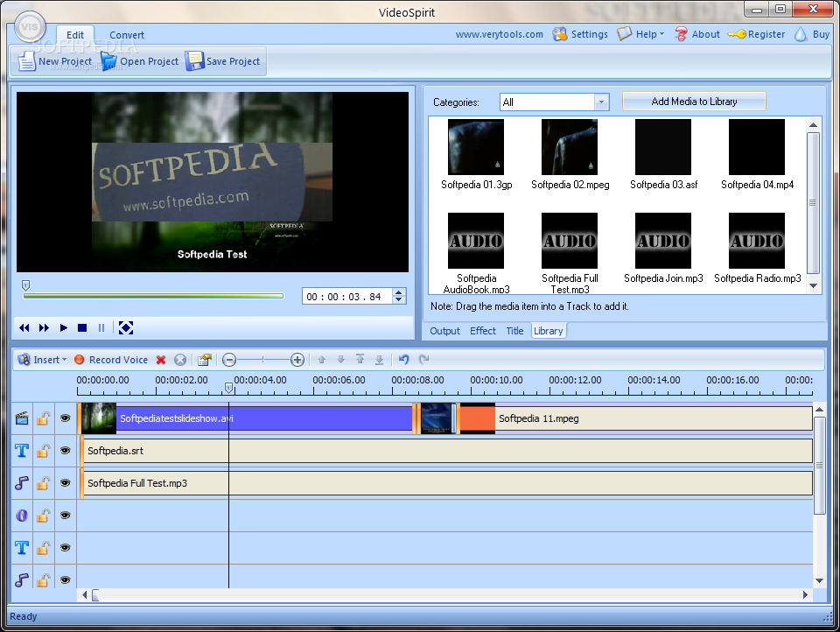The height and width of the screenshot is (632, 840).
Task: Undo the last timeline action
Action: point(404,360)
